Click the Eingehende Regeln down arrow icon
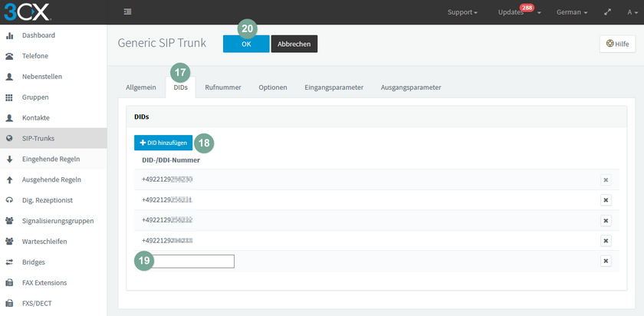 [9, 159]
